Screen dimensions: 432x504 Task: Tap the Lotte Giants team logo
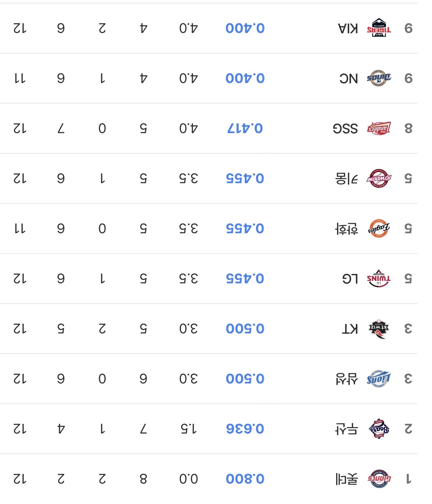tap(379, 479)
